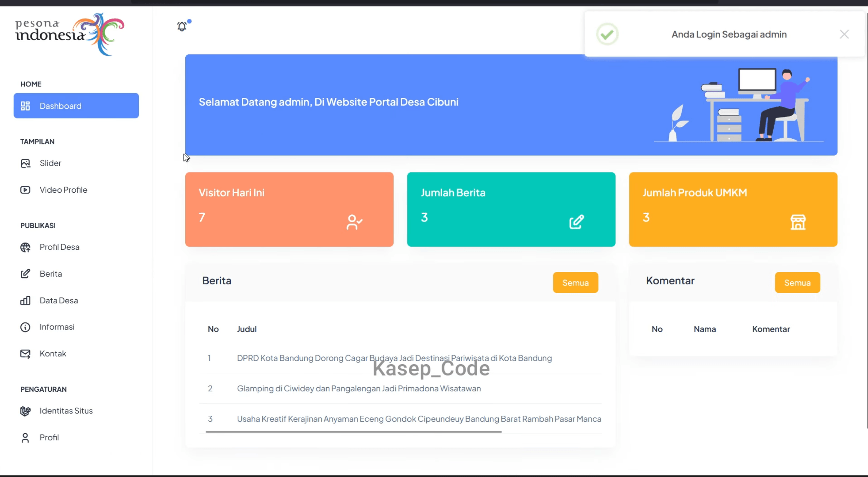The height and width of the screenshot is (477, 868).
Task: Click the Slider image icon
Action: [25, 163]
